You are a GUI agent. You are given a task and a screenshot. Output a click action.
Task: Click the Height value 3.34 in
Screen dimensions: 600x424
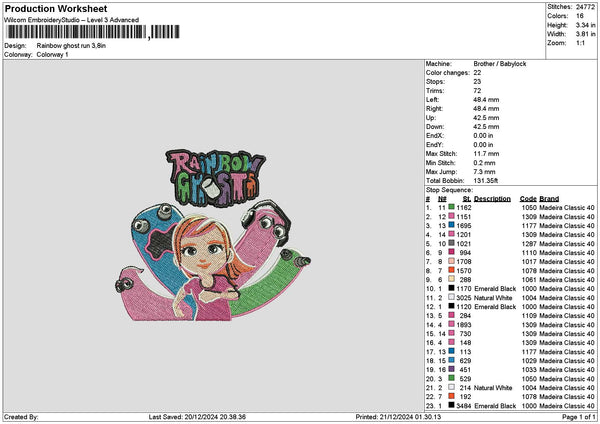[x=585, y=25]
